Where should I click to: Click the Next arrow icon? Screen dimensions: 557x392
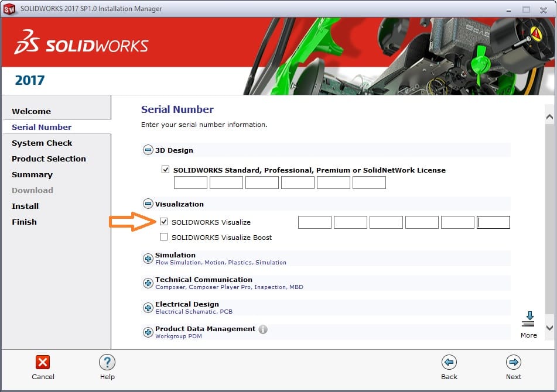point(514,362)
